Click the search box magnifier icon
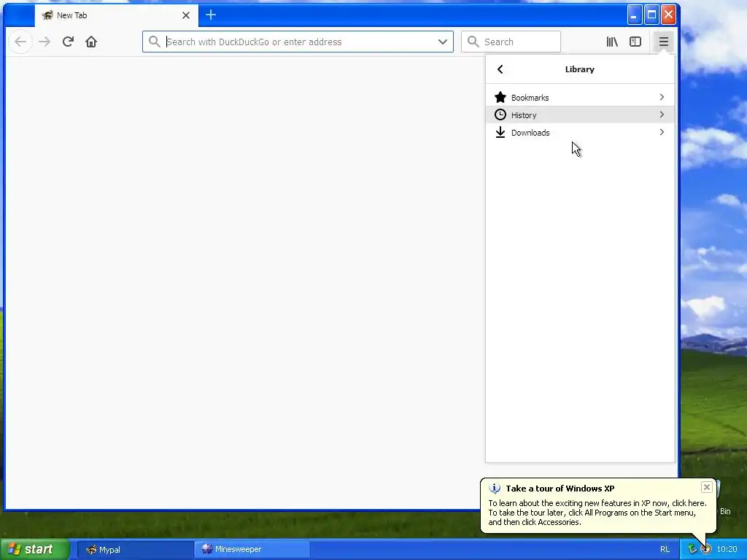 (473, 42)
